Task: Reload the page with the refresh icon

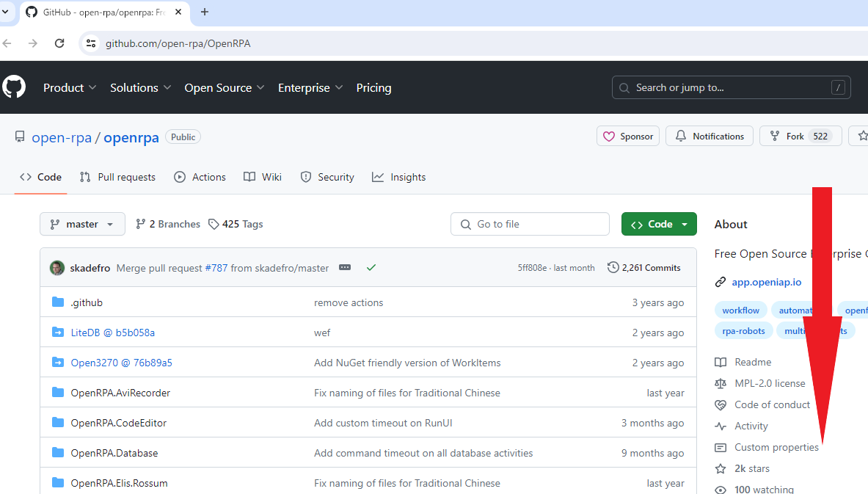Action: 59,43
